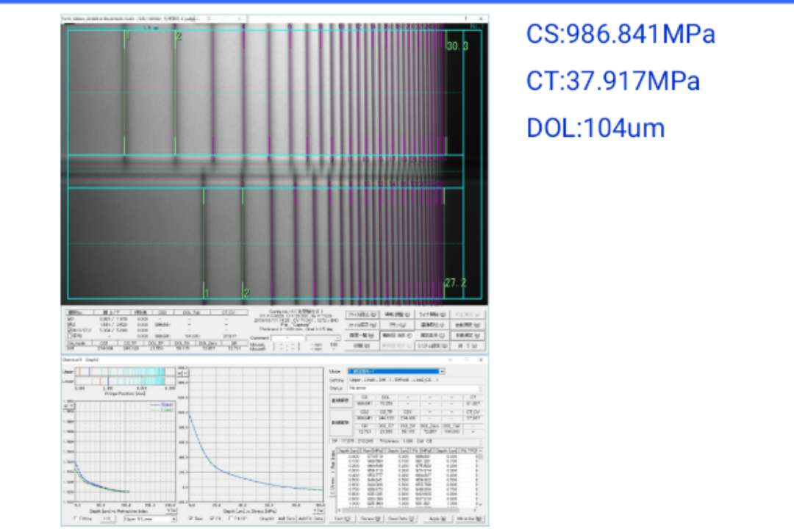
Task: Open small dropdown at top-left of refractive index graph
Action: coord(69,406)
